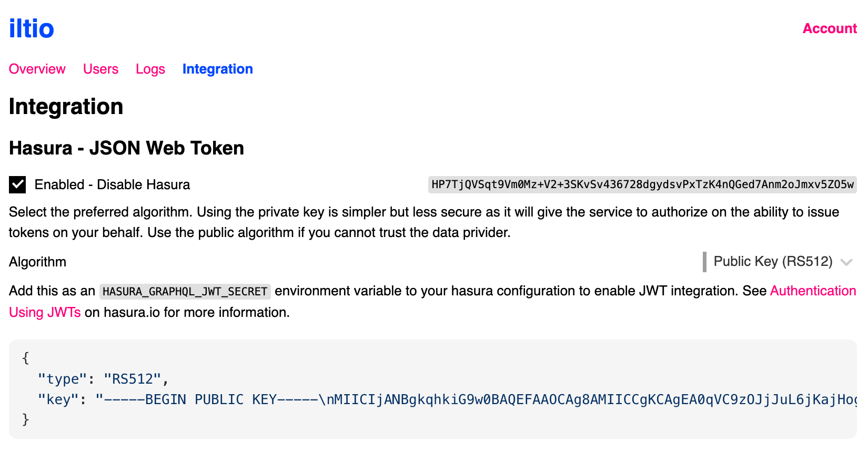This screenshot has height=453, width=868.
Task: Click the "Hasura - JSON Web Token" heading
Action: click(x=126, y=148)
